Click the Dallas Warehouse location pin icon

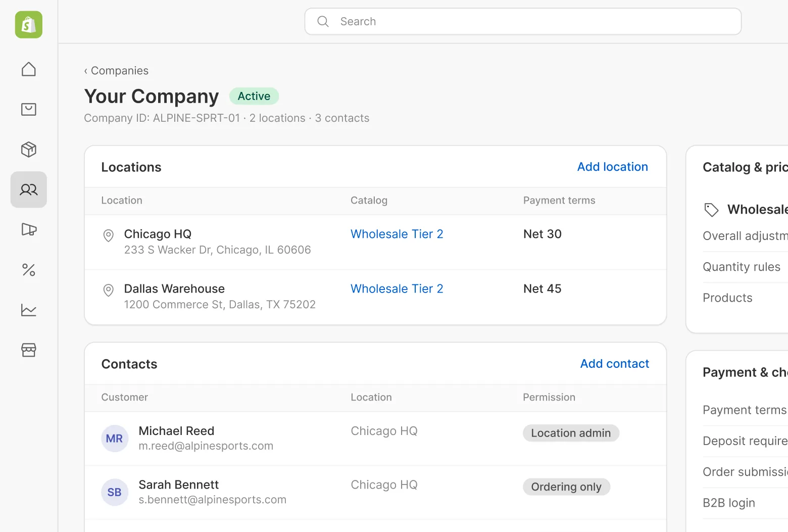108,290
